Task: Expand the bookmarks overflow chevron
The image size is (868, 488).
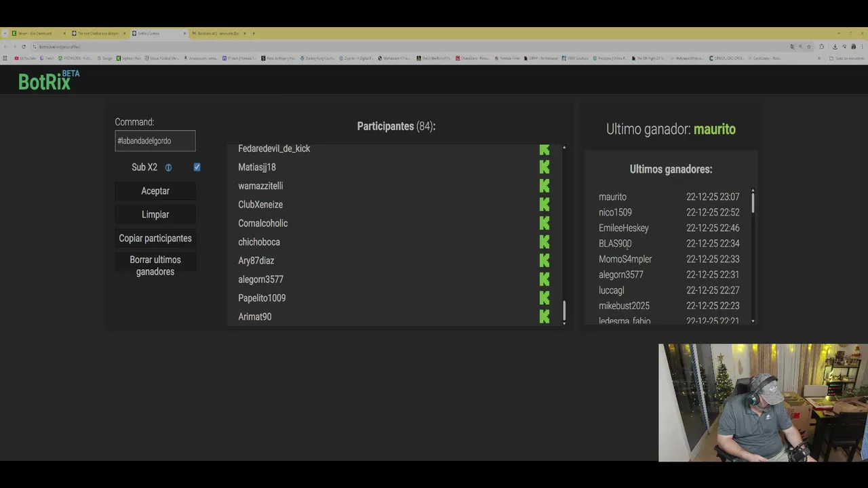Action: [x=819, y=58]
